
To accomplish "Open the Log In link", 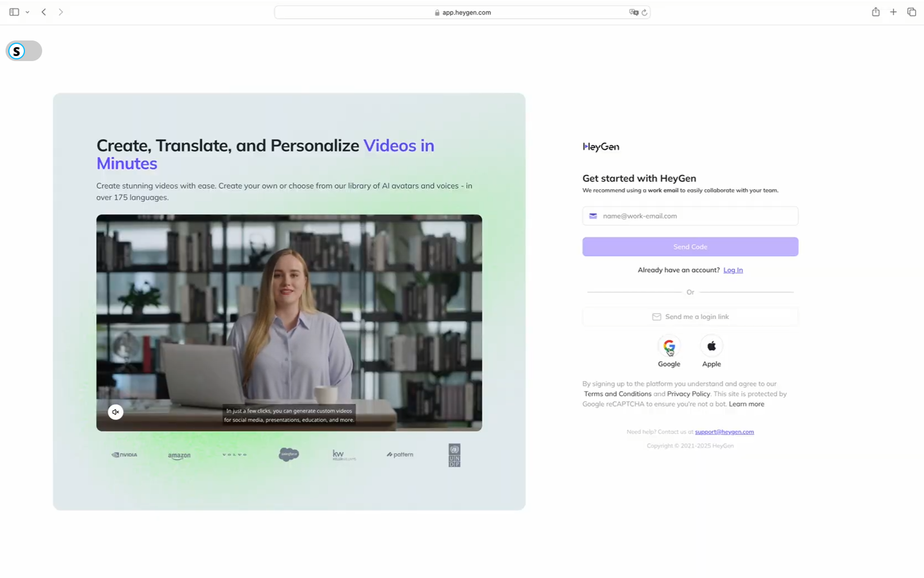I will [733, 270].
